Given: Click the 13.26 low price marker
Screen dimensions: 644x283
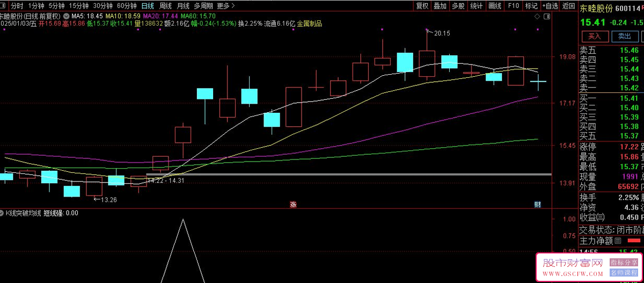Looking at the screenshot, I should [109, 200].
